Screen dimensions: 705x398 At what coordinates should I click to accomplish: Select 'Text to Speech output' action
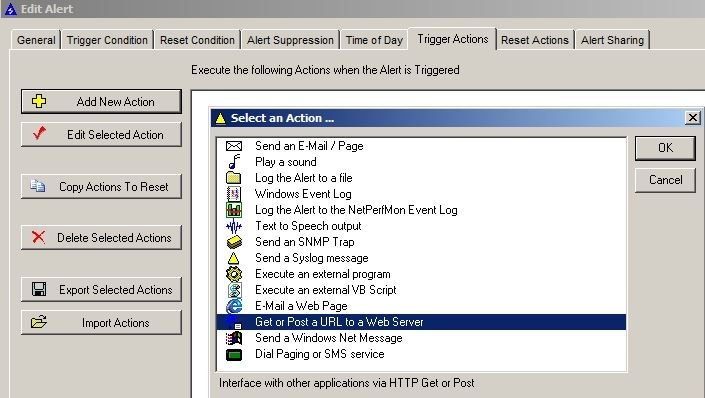tap(421, 226)
